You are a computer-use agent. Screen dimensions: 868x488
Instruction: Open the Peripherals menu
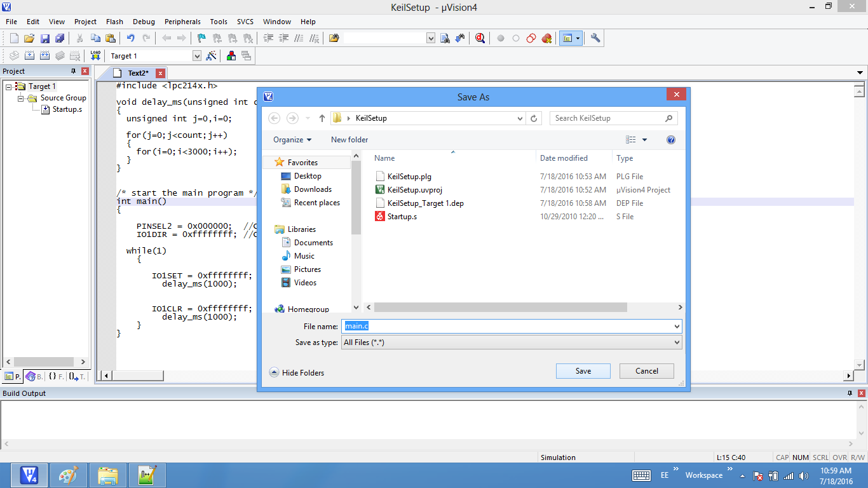182,22
